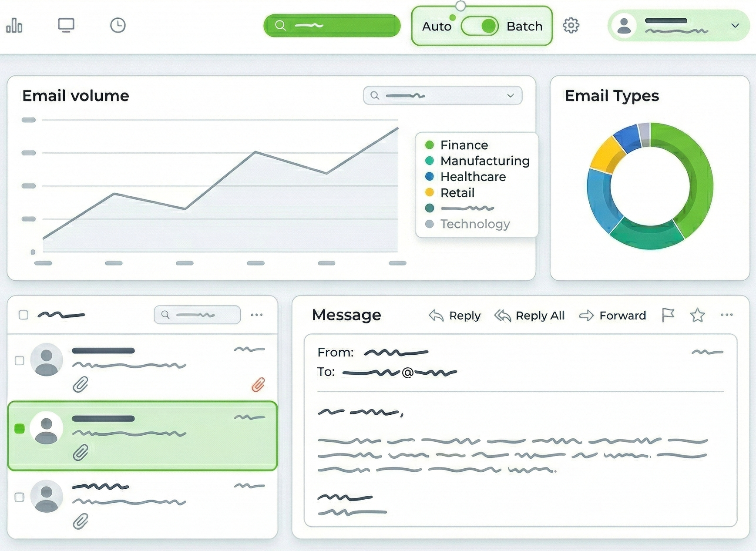The width and height of the screenshot is (756, 551).
Task: Check the select-all box above the email list
Action: pyautogui.click(x=23, y=315)
